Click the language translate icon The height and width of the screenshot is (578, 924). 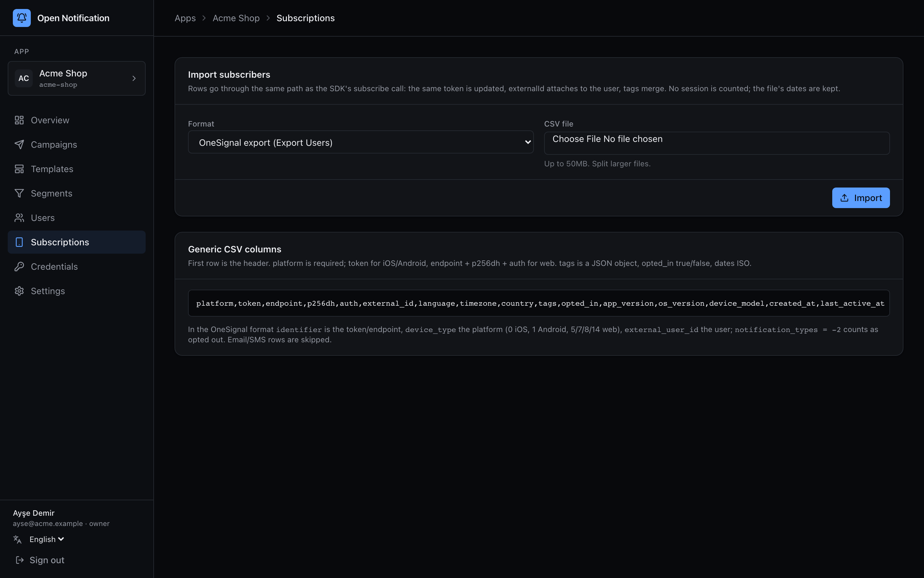[18, 539]
